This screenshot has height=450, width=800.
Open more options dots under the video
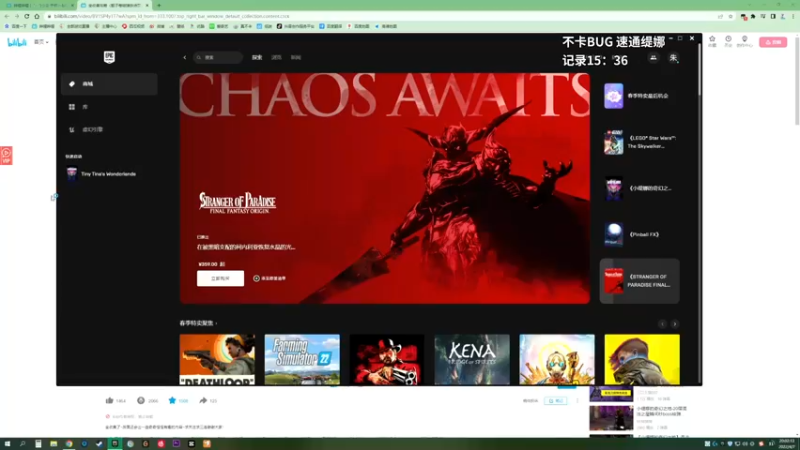click(x=578, y=401)
